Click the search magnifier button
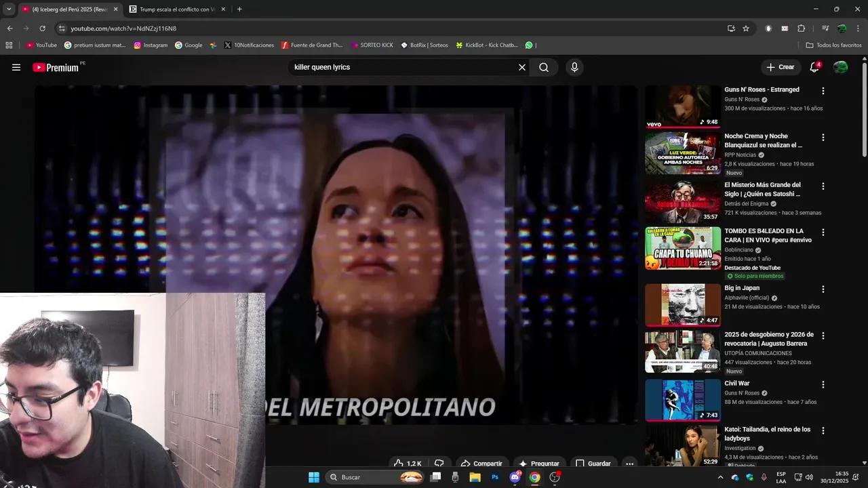 tap(544, 67)
